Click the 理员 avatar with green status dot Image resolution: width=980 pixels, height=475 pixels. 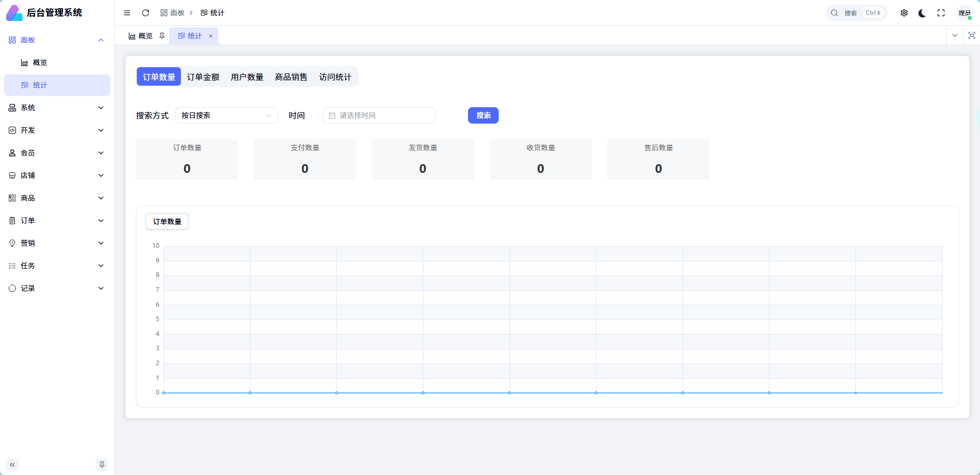click(x=966, y=13)
